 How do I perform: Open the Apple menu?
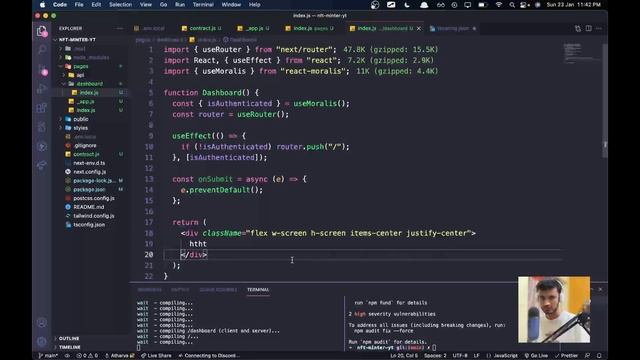pos(42,5)
